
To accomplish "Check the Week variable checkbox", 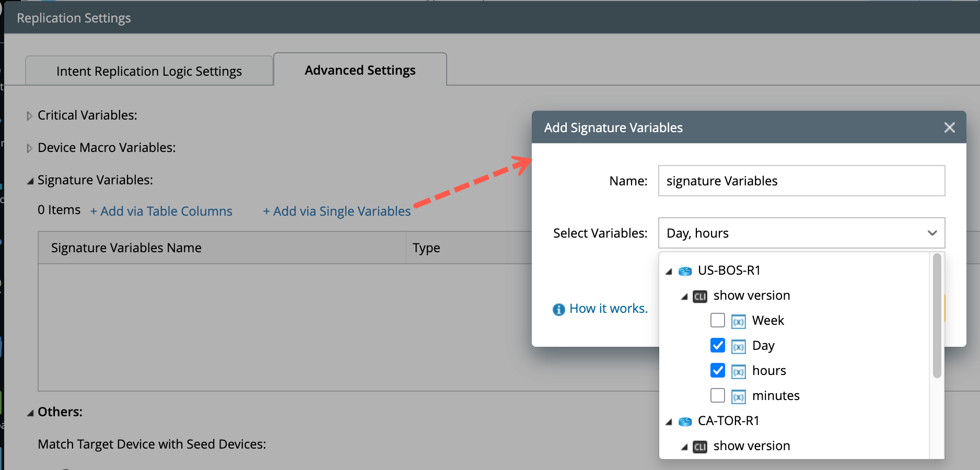I will 717,321.
